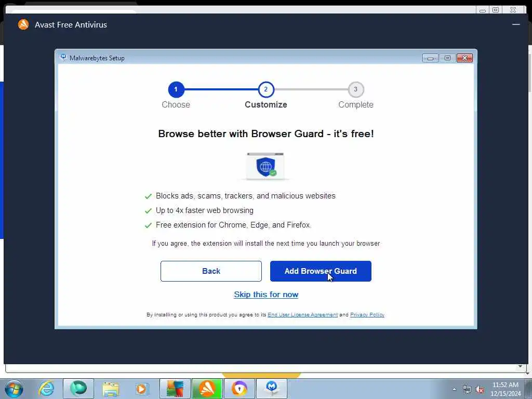Maximize the Malwarebytes Setup window

[447, 58]
